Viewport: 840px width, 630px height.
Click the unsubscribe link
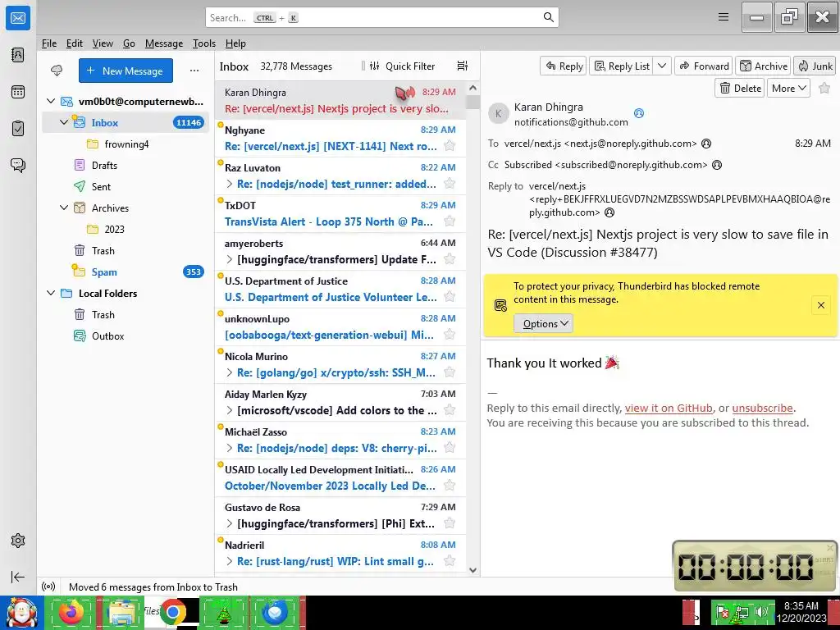coord(762,408)
